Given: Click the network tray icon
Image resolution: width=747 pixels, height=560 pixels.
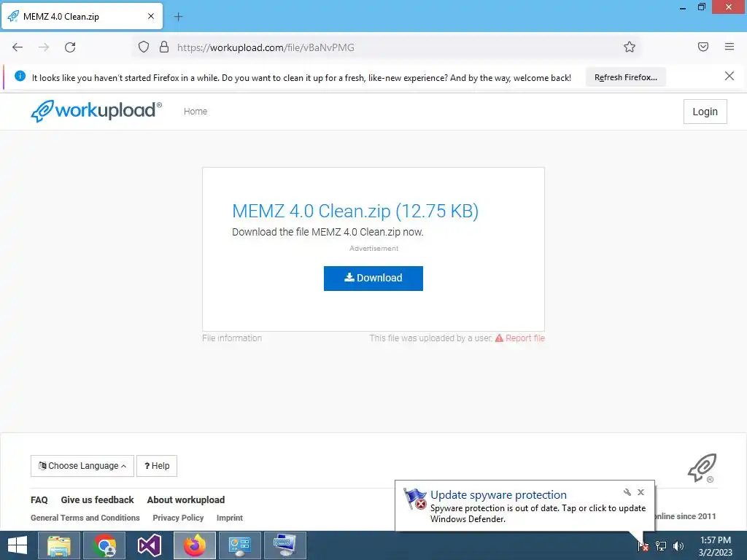Looking at the screenshot, I should click(661, 546).
